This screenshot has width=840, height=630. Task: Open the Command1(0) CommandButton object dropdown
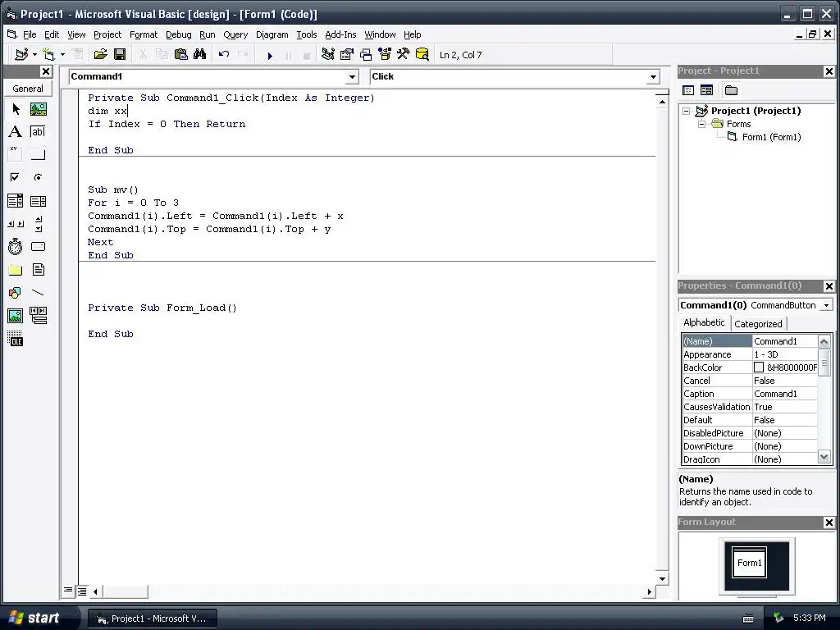(x=827, y=305)
